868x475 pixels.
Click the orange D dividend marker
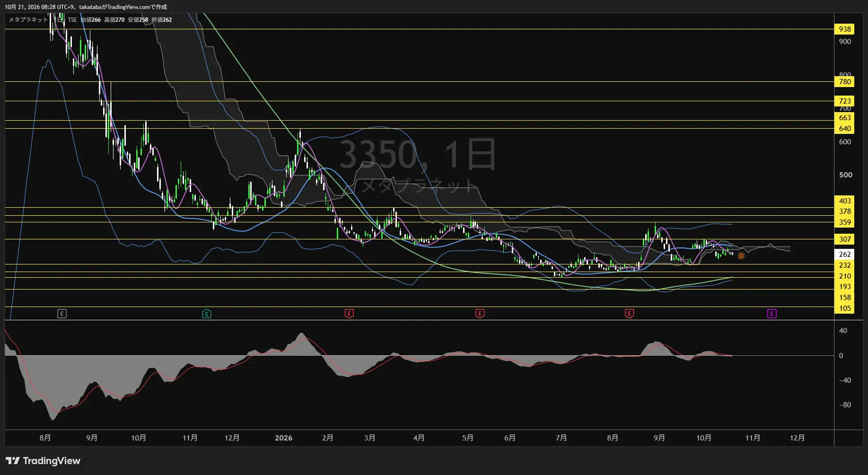741,255
